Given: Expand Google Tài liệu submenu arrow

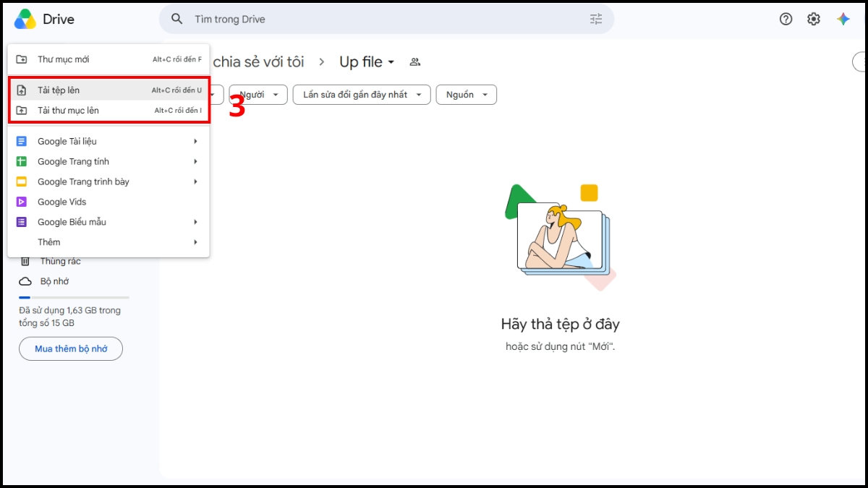Looking at the screenshot, I should click(195, 142).
